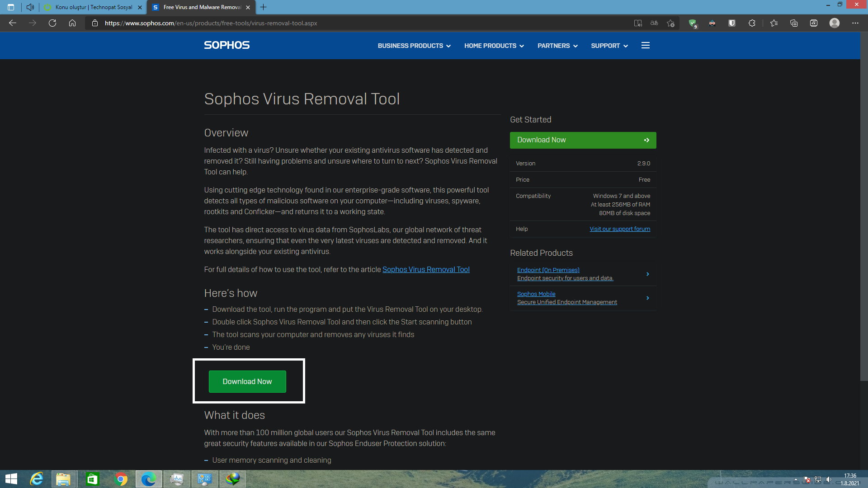The height and width of the screenshot is (488, 868).
Task: View site information via the lock icon
Action: pyautogui.click(x=94, y=23)
